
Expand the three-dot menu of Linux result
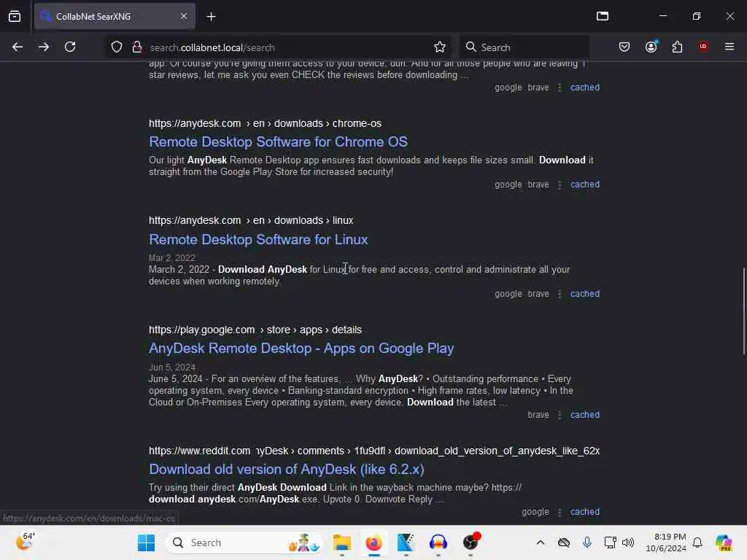tap(560, 295)
